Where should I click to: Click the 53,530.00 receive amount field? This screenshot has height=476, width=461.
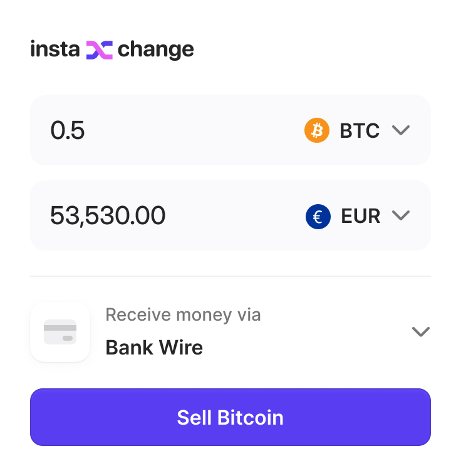pos(108,216)
